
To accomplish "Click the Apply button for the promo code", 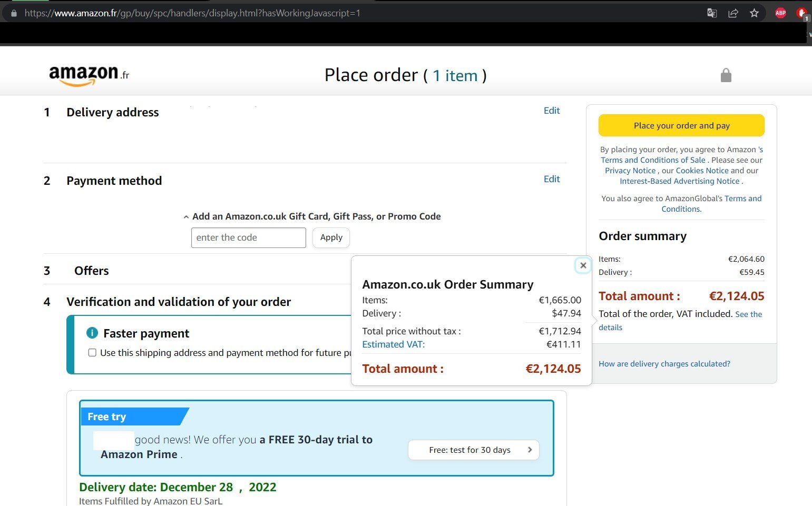I will click(331, 237).
